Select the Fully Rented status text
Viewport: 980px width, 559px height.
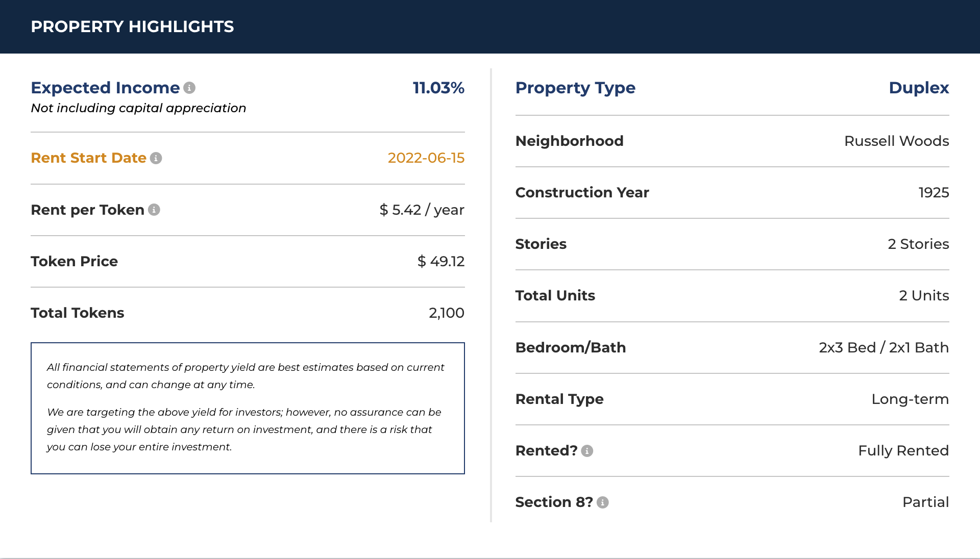[x=903, y=451]
